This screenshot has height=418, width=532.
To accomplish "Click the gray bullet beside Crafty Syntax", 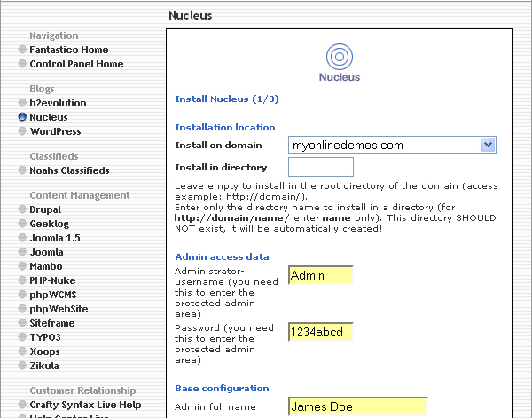I will [22, 405].
